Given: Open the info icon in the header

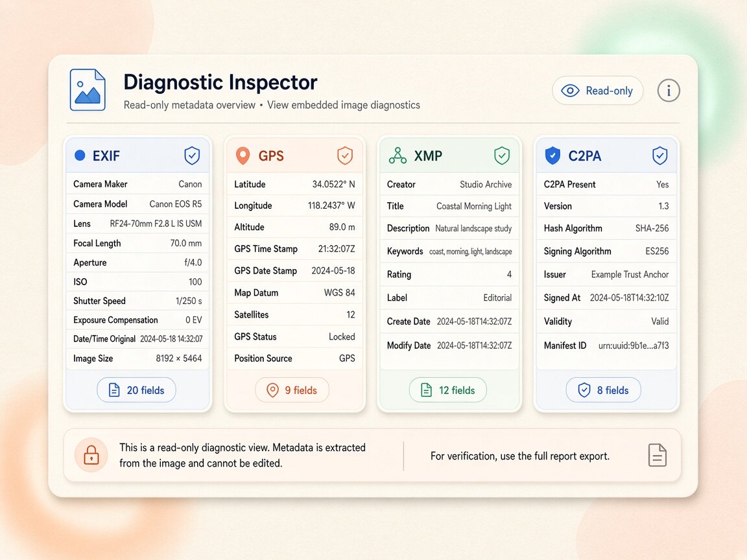Looking at the screenshot, I should pyautogui.click(x=669, y=91).
